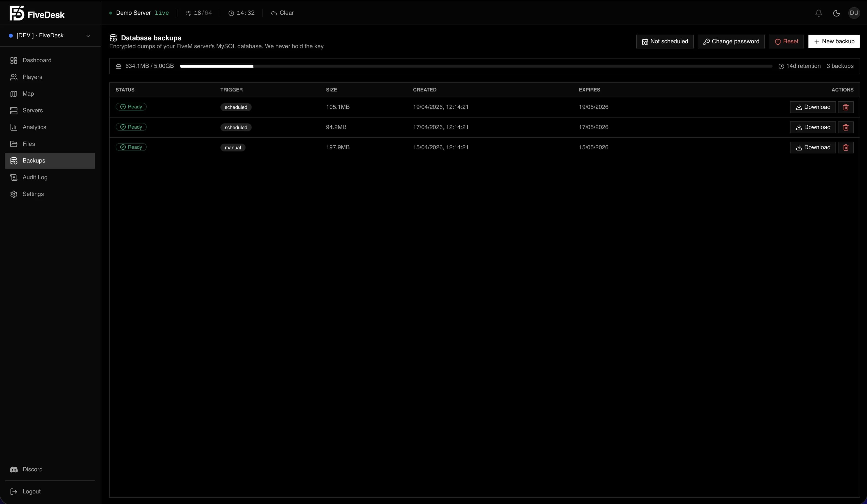This screenshot has width=867, height=504.
Task: Navigate to Servers
Action: click(x=50, y=110)
